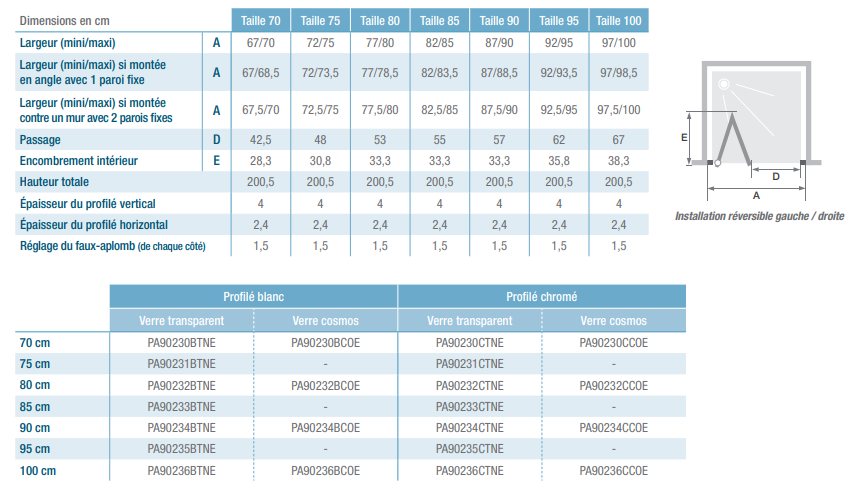Click value 82/83,5 in the table
This screenshot has width=853, height=489.
point(440,73)
